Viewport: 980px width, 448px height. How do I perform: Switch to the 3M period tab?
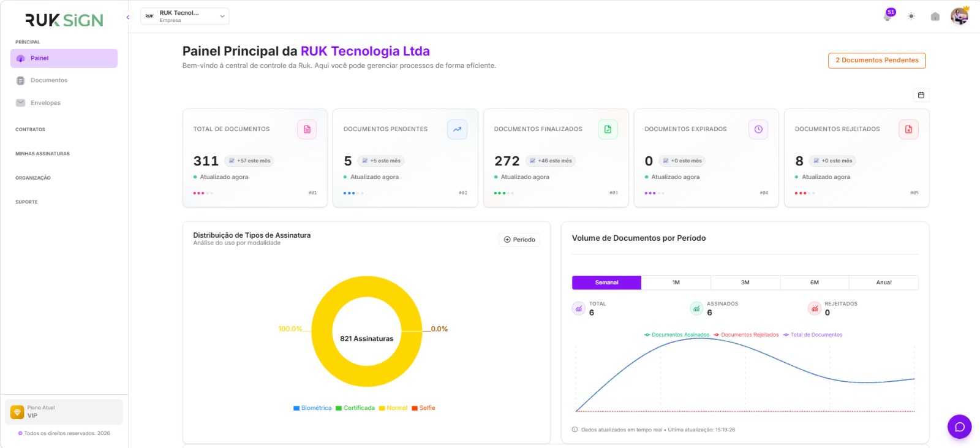point(745,283)
